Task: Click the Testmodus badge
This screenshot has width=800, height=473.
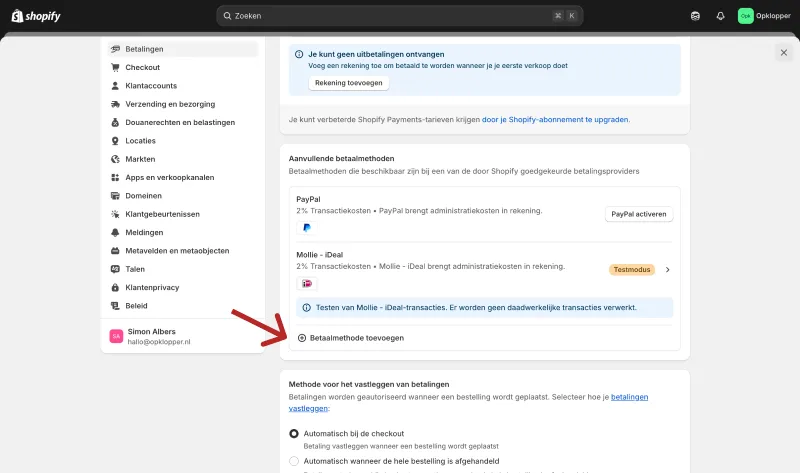Action: [632, 269]
